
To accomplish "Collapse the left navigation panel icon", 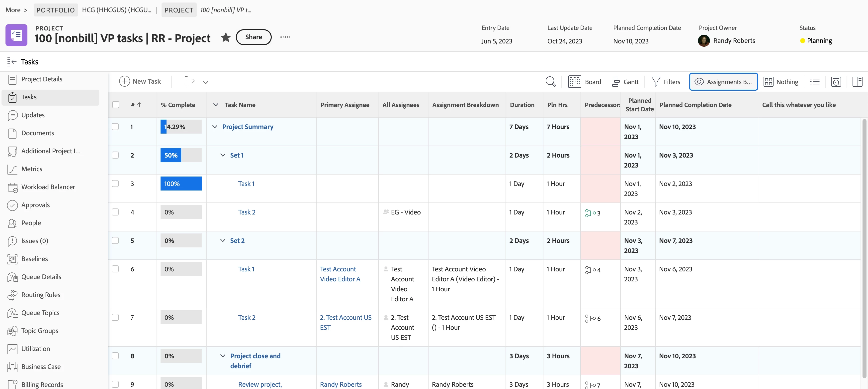I will (x=11, y=62).
